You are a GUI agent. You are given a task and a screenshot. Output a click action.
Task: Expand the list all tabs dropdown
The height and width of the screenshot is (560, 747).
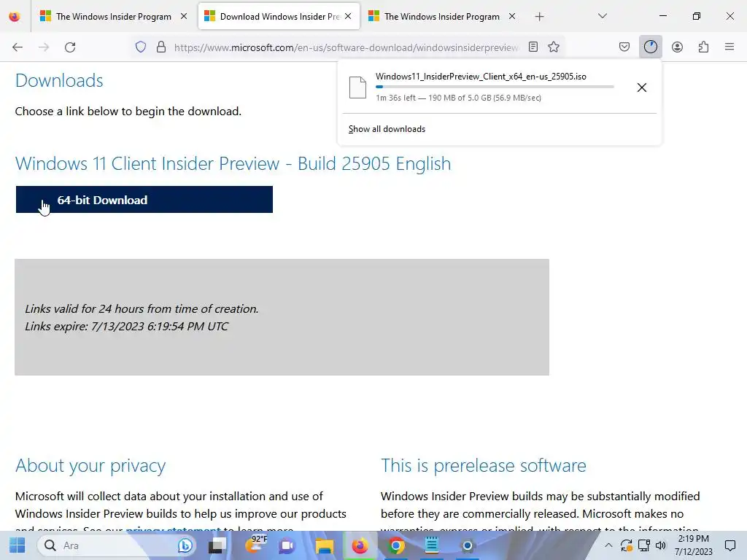click(602, 16)
